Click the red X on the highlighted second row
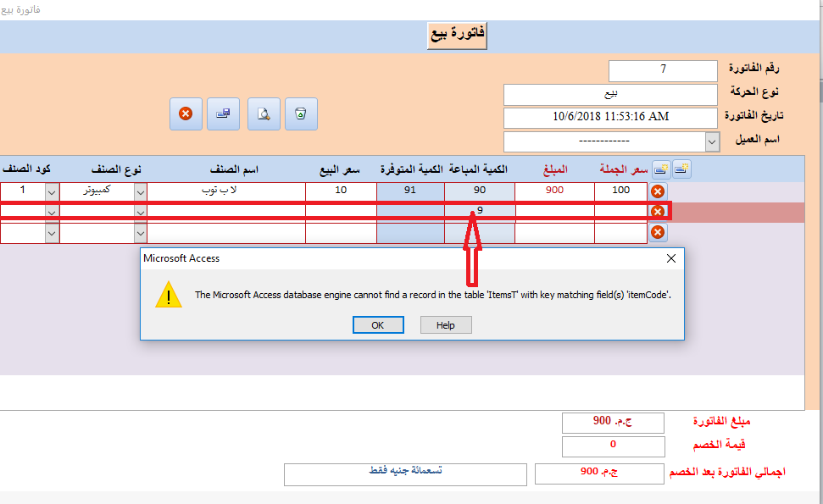823x504 pixels. [657, 211]
